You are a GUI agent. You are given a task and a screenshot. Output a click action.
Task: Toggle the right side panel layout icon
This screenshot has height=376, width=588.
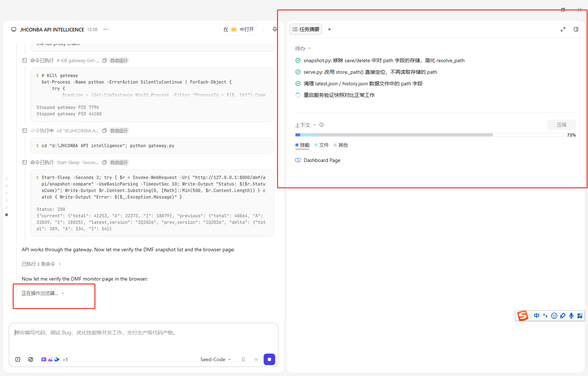click(x=576, y=29)
